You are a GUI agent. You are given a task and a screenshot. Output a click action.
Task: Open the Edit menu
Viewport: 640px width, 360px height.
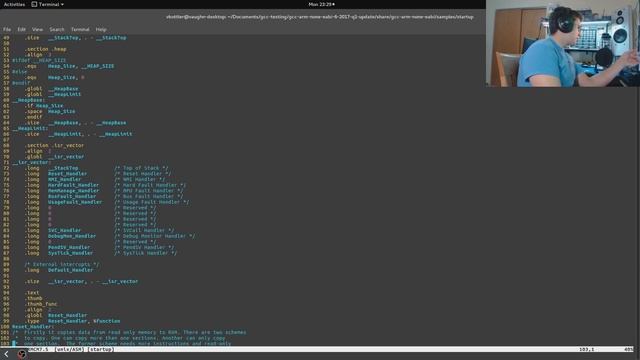pos(21,29)
